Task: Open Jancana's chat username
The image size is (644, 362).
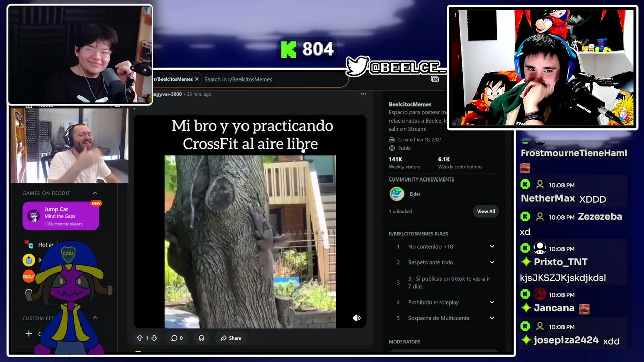Action: pyautogui.click(x=554, y=308)
